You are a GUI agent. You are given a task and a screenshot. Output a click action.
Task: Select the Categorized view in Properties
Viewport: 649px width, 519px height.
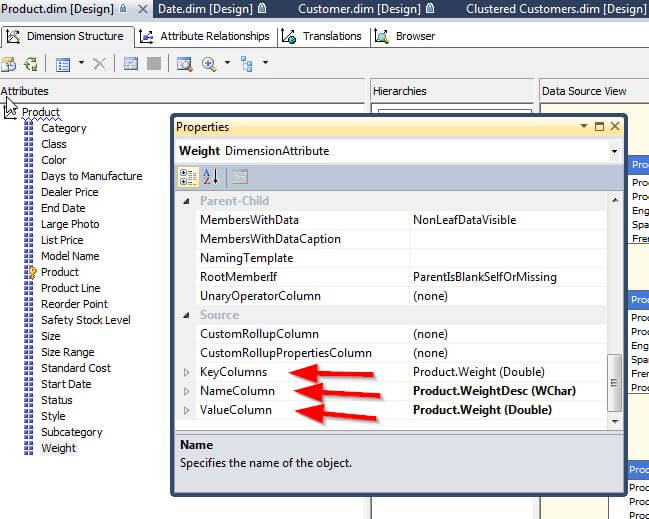coord(188,177)
